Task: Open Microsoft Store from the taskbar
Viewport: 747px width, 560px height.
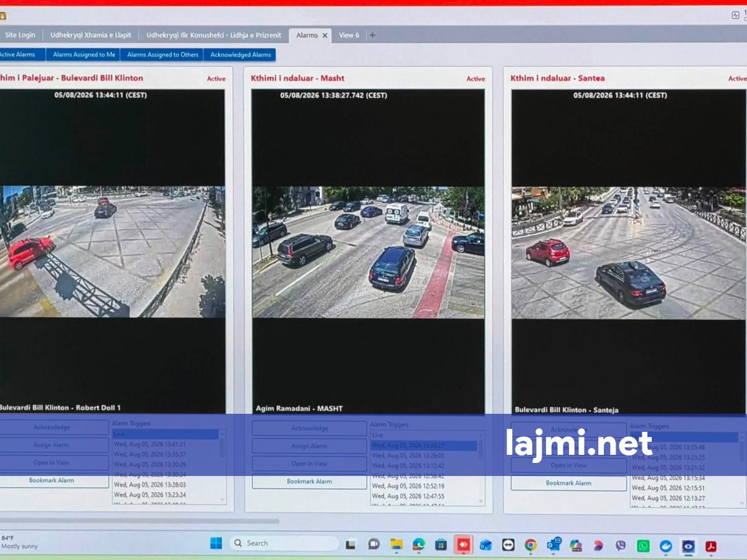Action: (441, 545)
